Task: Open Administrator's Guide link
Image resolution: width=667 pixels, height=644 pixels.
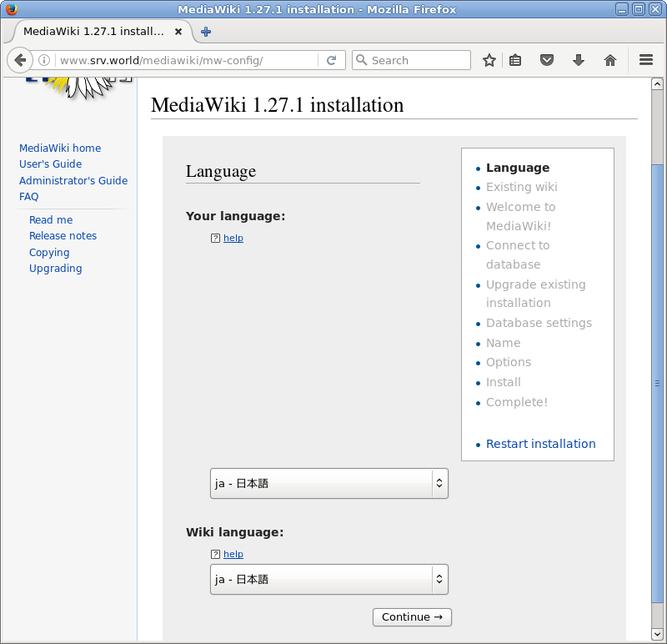Action: pos(73,180)
